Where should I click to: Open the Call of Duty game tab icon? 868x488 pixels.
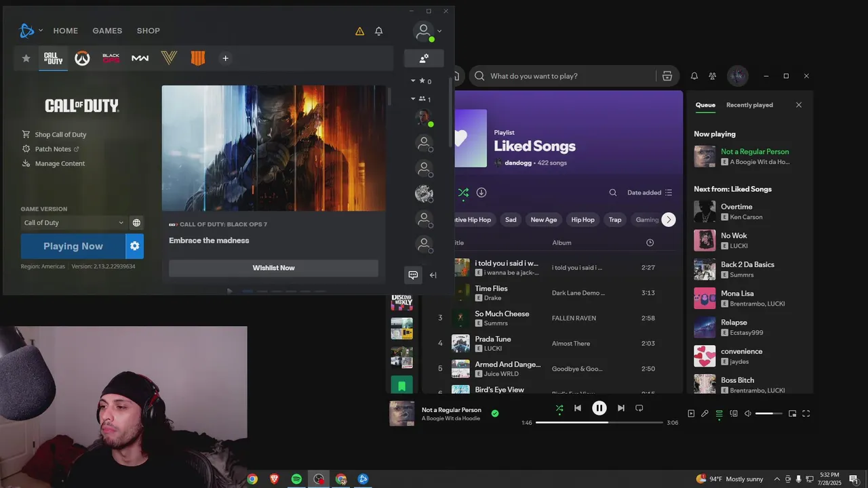tap(53, 58)
